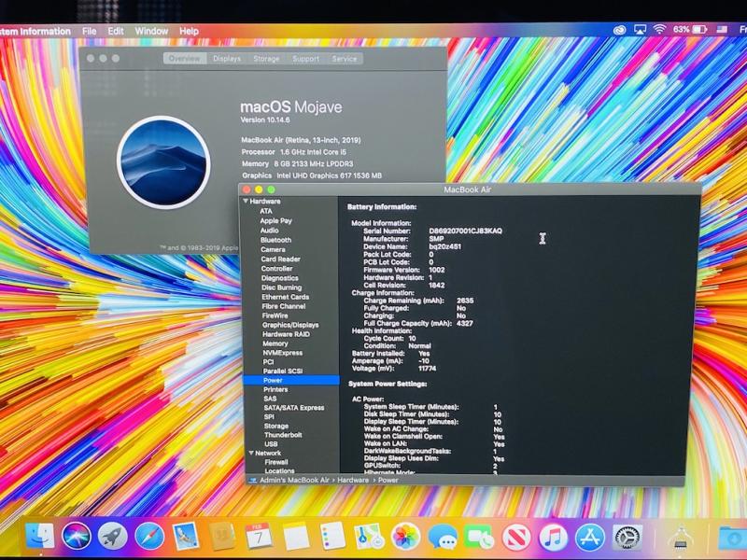Select Thunderbolt in the sidebar

(x=283, y=435)
